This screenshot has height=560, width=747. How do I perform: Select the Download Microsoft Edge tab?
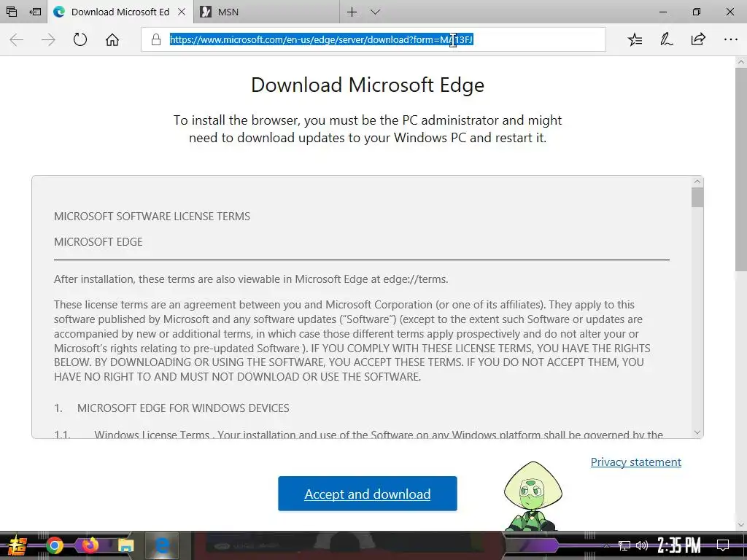pos(120,12)
